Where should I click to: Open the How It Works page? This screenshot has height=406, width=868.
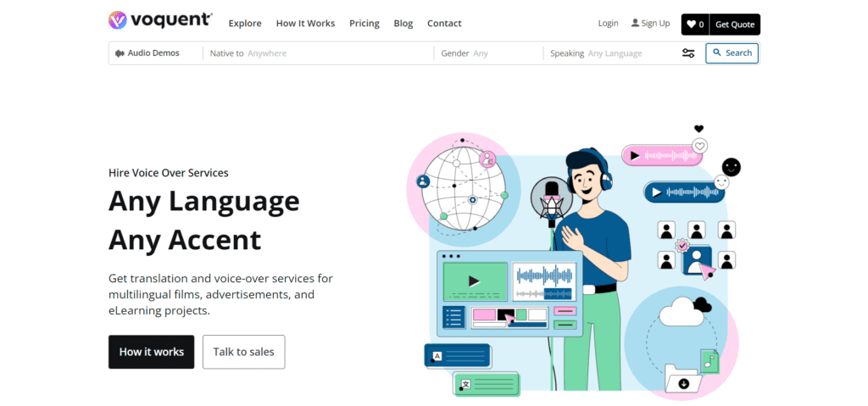point(305,23)
